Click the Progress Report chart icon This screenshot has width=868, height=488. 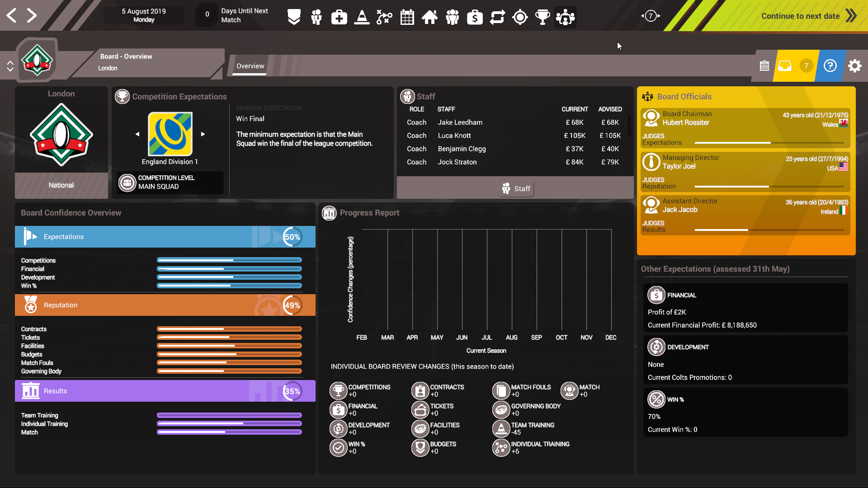(329, 213)
